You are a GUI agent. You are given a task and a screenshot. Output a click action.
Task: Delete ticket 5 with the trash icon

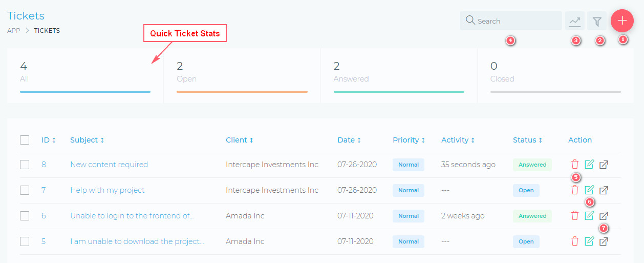click(x=575, y=241)
